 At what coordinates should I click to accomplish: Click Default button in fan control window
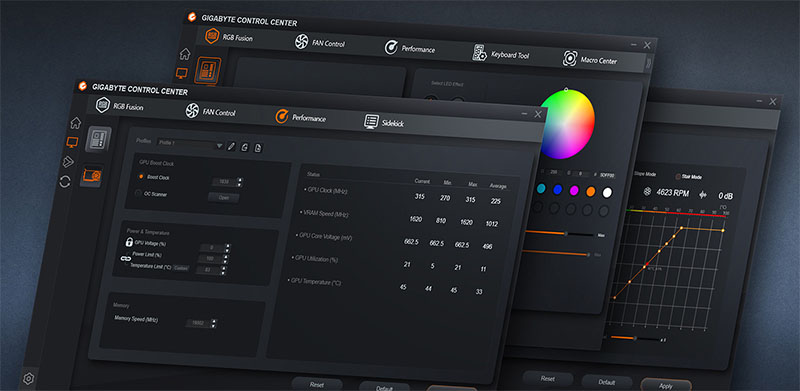coord(607,382)
